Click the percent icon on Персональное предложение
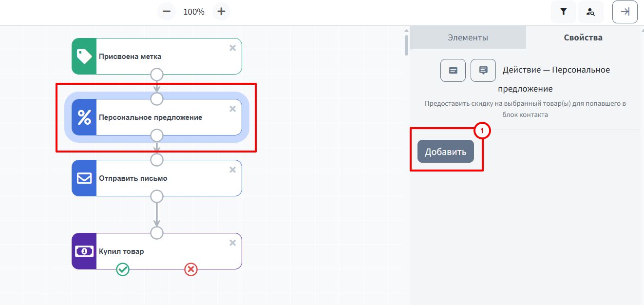This screenshot has height=305, width=644. pos(84,117)
